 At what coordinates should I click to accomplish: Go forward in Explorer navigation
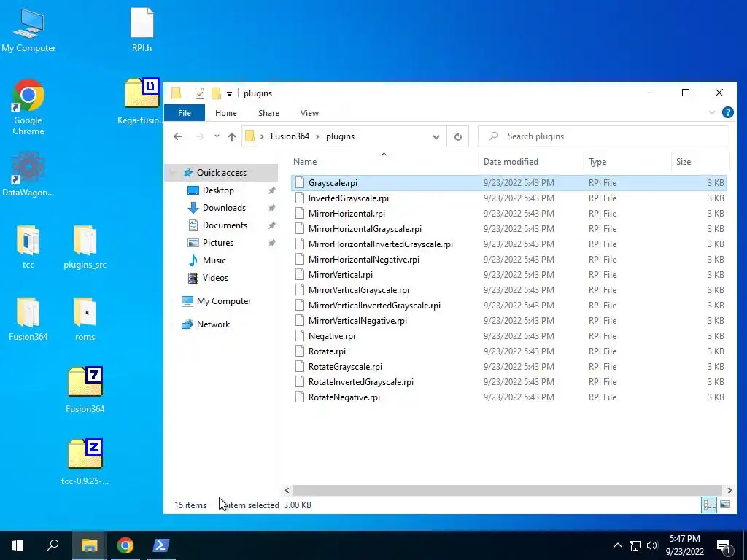point(200,136)
